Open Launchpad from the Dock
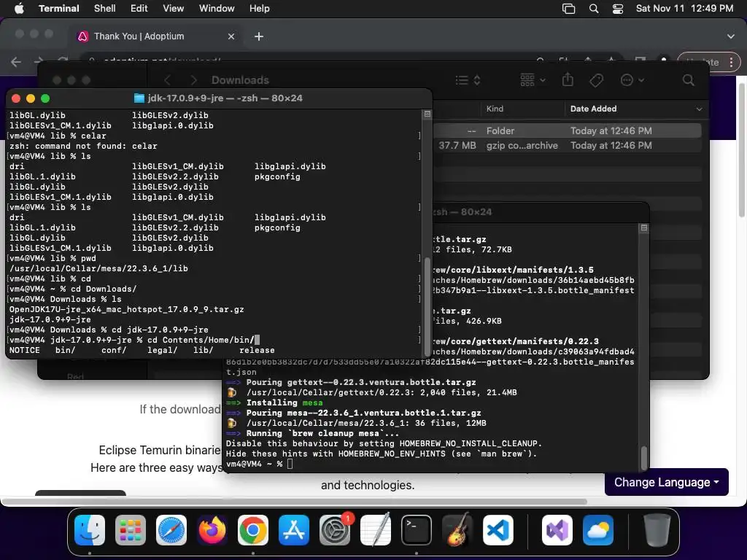Image resolution: width=747 pixels, height=560 pixels. (x=131, y=530)
